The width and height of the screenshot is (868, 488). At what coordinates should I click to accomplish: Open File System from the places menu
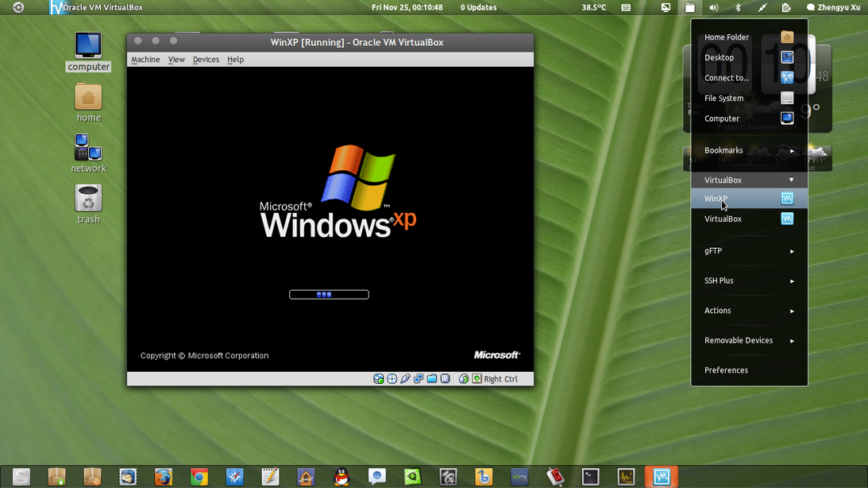click(x=749, y=98)
